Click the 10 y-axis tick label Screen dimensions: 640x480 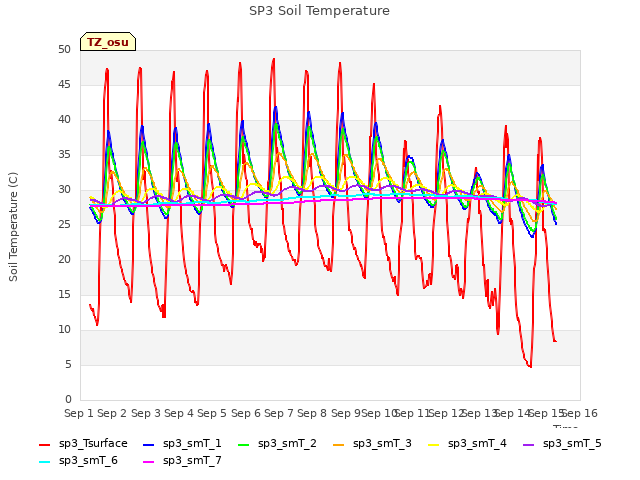coord(64,329)
